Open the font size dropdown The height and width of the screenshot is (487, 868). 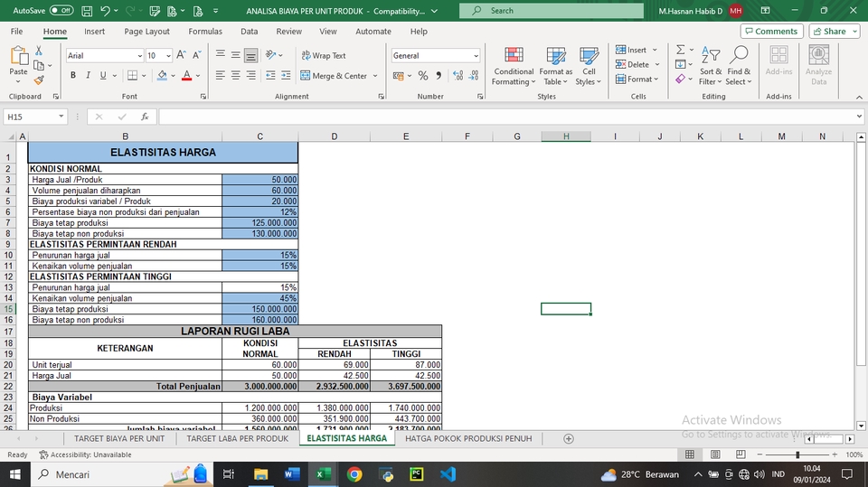point(168,56)
